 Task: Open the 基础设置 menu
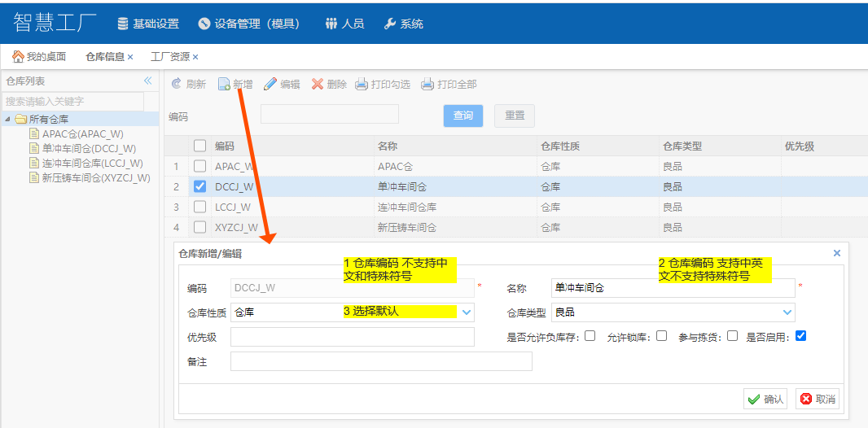pyautogui.click(x=148, y=24)
